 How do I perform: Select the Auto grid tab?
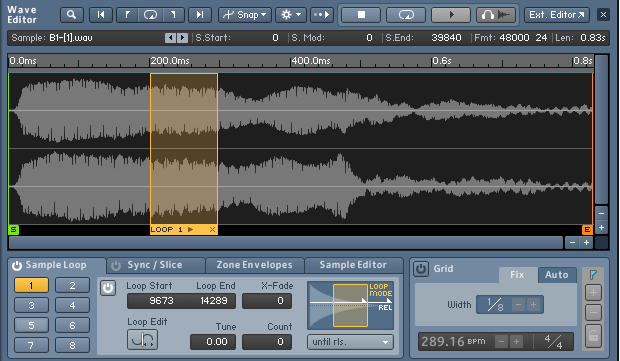557,275
